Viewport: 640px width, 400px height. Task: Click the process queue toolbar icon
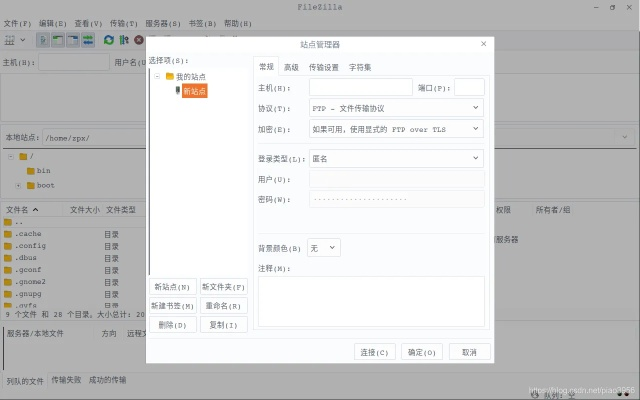coord(124,40)
